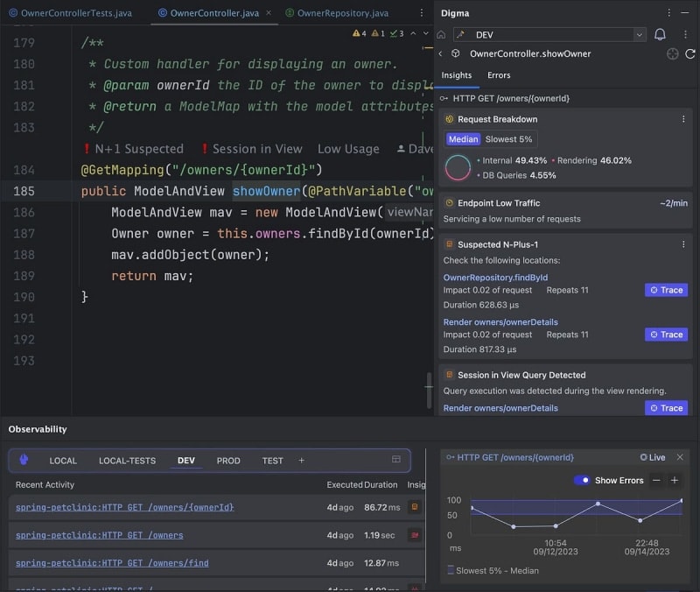Click the editor vertical scrollbar thumb
This screenshot has height=592, width=700.
point(429,391)
